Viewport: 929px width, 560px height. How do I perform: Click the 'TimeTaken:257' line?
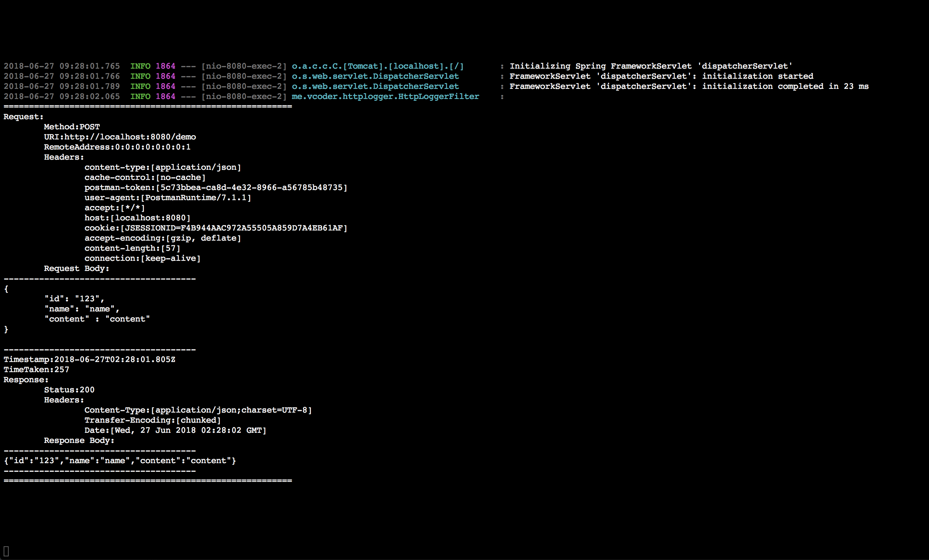click(36, 369)
